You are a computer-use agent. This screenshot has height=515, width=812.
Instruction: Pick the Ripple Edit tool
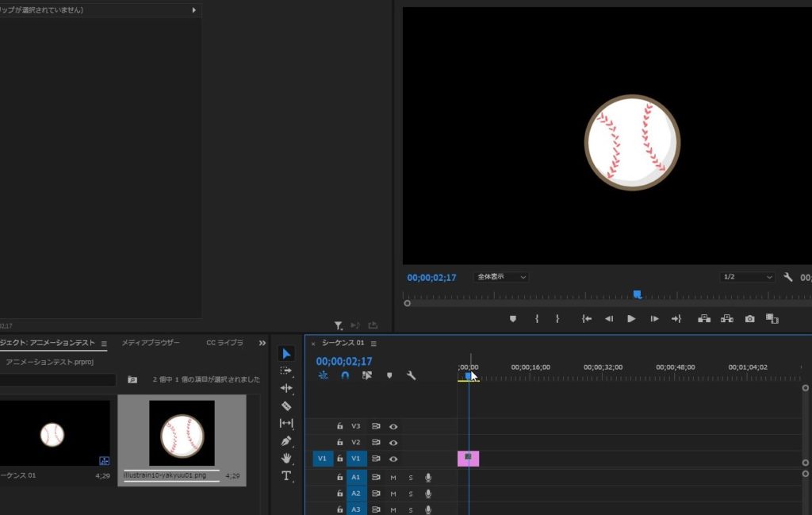[286, 388]
